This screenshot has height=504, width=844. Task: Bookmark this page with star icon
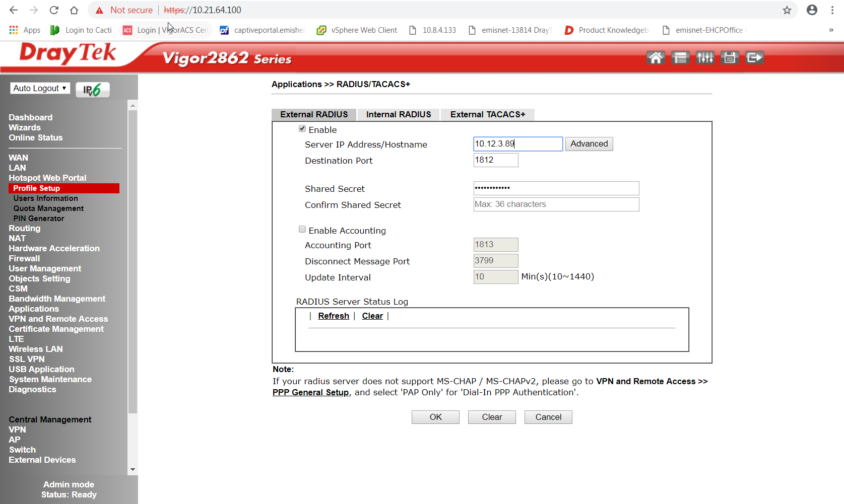(787, 10)
